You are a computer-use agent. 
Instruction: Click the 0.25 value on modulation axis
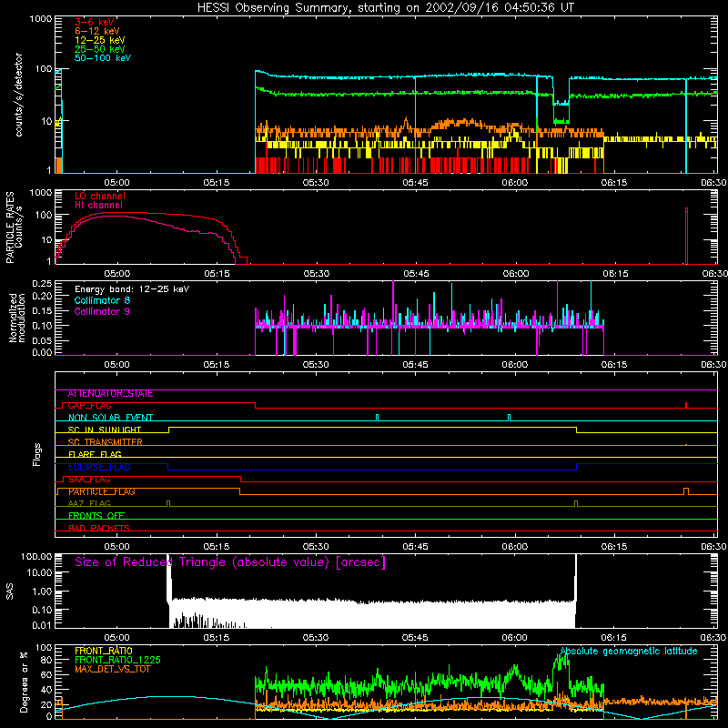click(42, 283)
